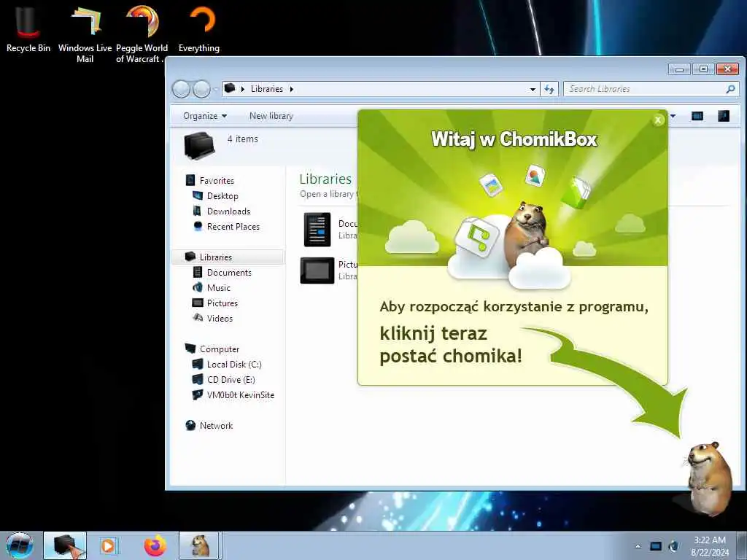Open the Windows Start menu
This screenshot has width=747, height=560.
[x=19, y=545]
